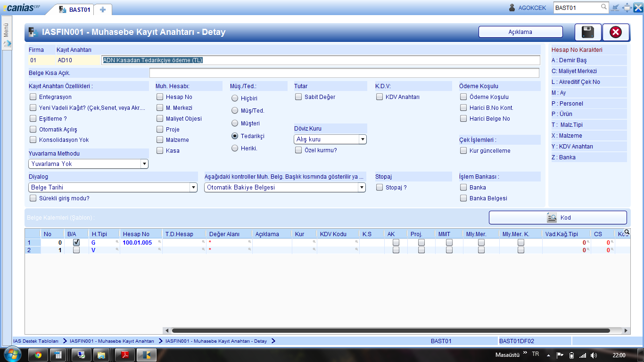The image size is (644, 362).
Task: Select the Müşteri radio button
Action: pos(235,123)
